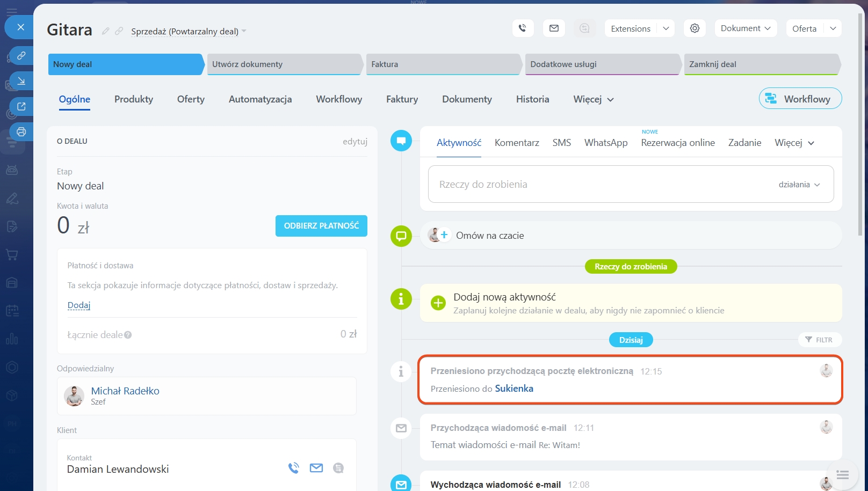Call Damian Lewandowski using phone icon
The width and height of the screenshot is (868, 491).
(x=293, y=468)
